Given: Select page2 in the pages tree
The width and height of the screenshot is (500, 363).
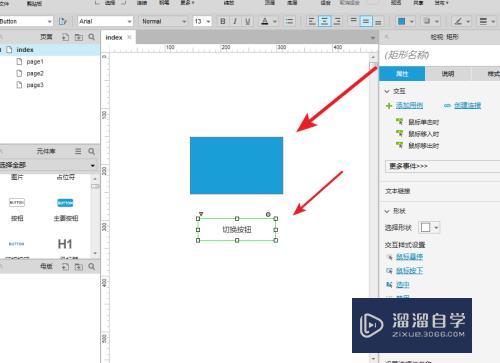Looking at the screenshot, I should click(35, 73).
